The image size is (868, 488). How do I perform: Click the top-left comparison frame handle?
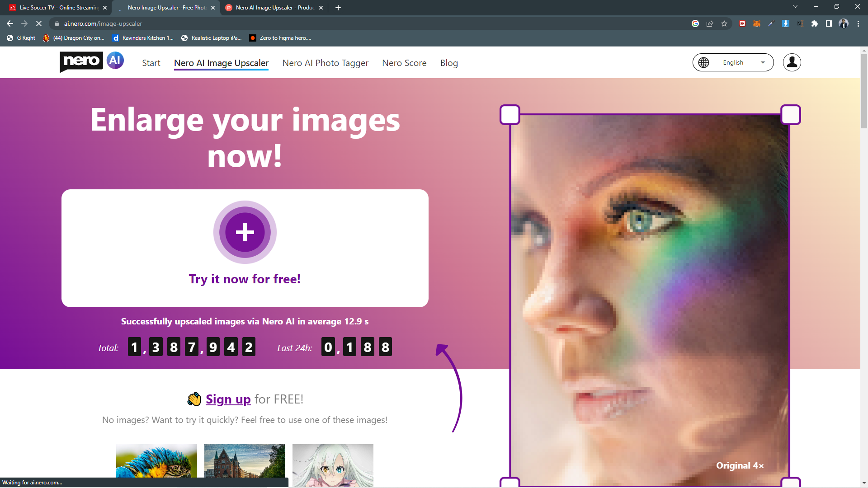509,114
